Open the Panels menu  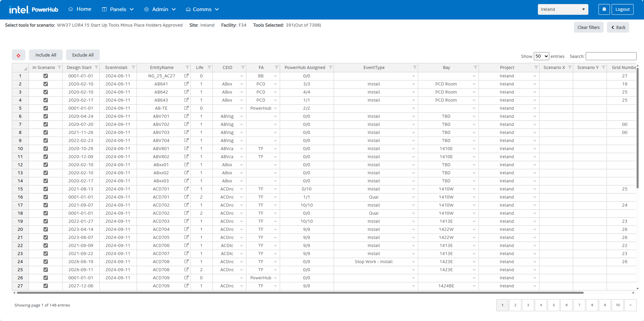118,9
